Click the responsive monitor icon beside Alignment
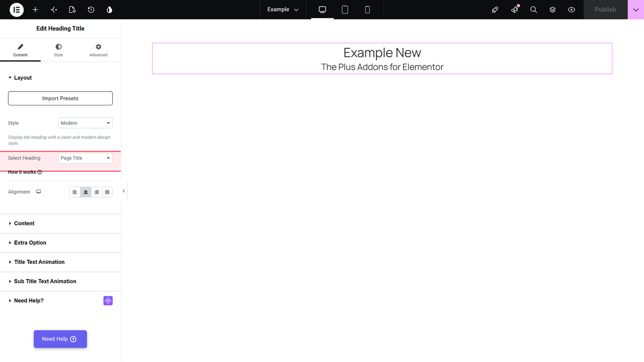This screenshot has height=362, width=644. [39, 191]
